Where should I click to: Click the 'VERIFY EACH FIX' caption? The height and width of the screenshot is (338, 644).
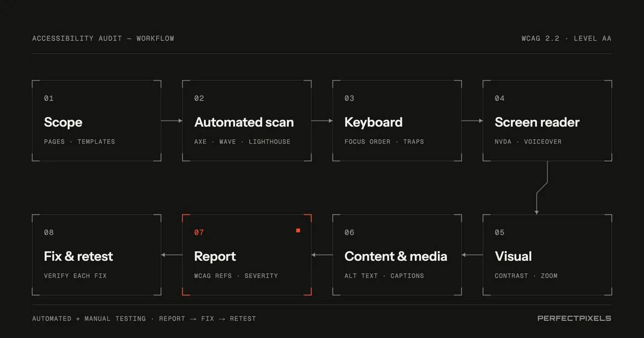coord(75,276)
